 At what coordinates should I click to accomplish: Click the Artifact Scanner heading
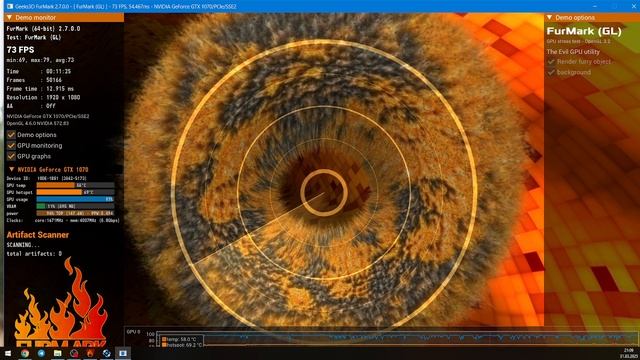tap(38, 235)
